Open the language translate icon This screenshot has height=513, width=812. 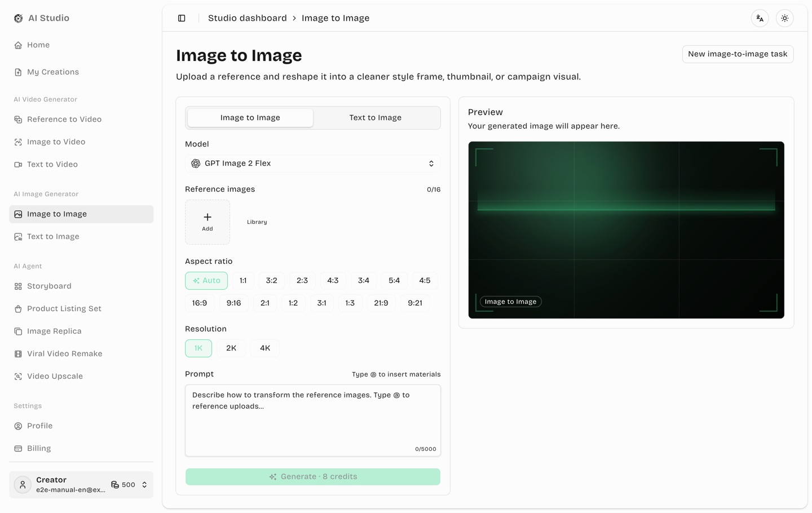pyautogui.click(x=760, y=18)
